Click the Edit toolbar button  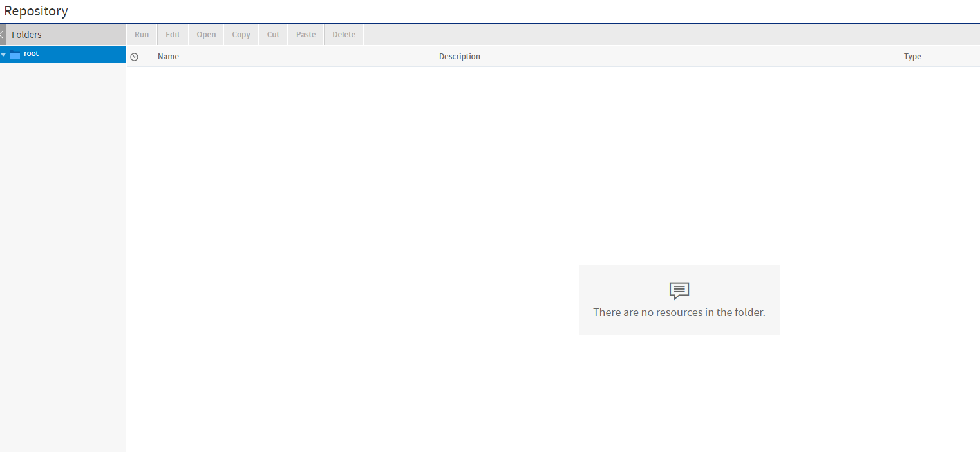click(x=173, y=35)
